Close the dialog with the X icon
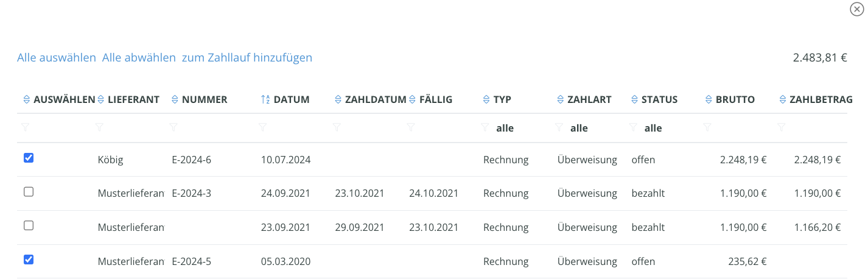 [856, 9]
